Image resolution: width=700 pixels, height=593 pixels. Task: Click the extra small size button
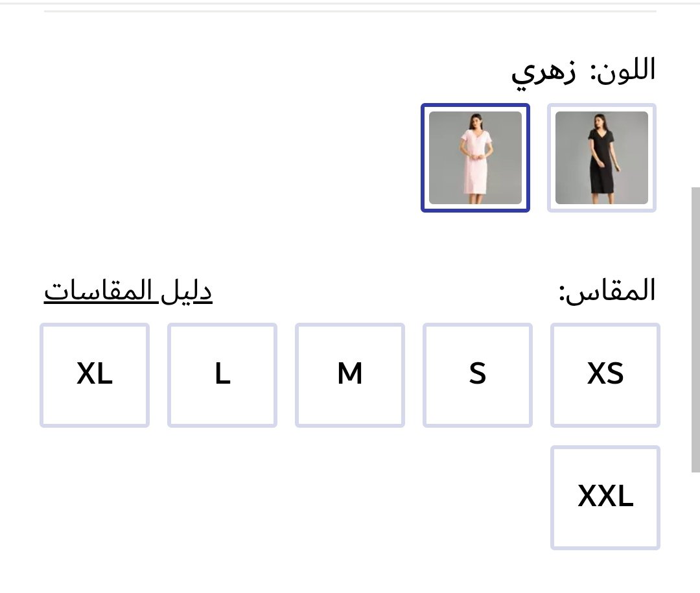coord(605,375)
